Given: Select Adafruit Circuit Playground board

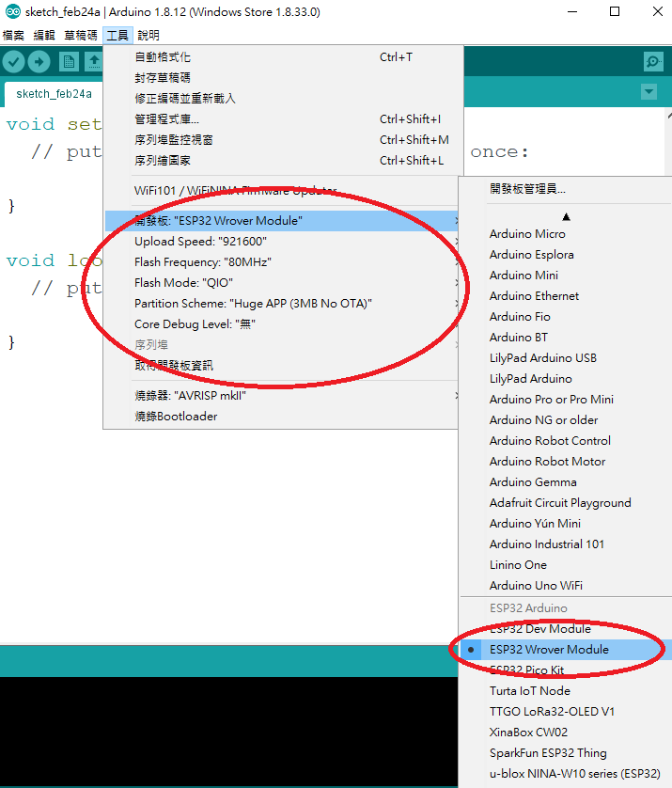Looking at the screenshot, I should [566, 502].
